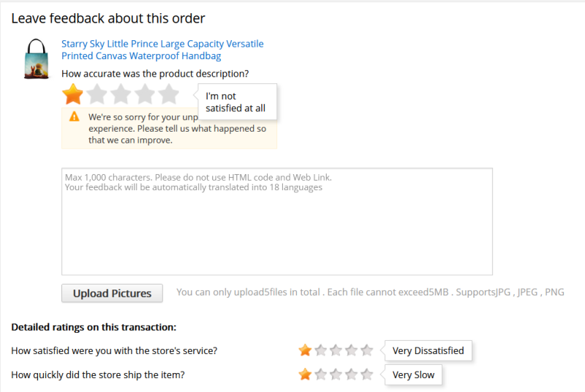
Task: Rate store's service four stars
Action: coord(352,350)
